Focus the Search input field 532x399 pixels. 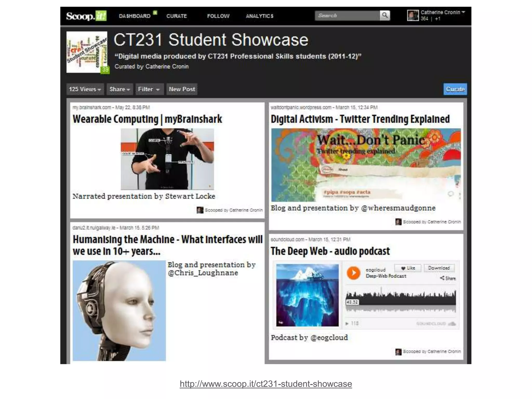(347, 16)
